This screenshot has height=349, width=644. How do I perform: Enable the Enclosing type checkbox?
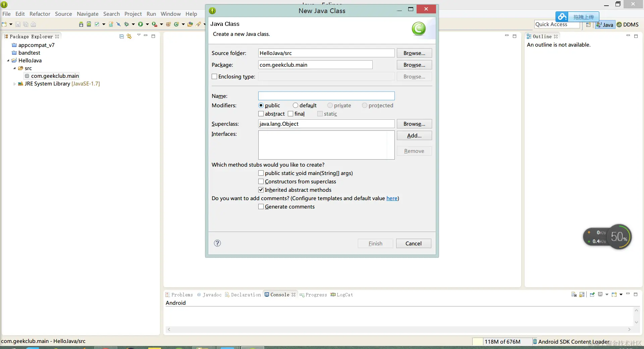pyautogui.click(x=214, y=76)
